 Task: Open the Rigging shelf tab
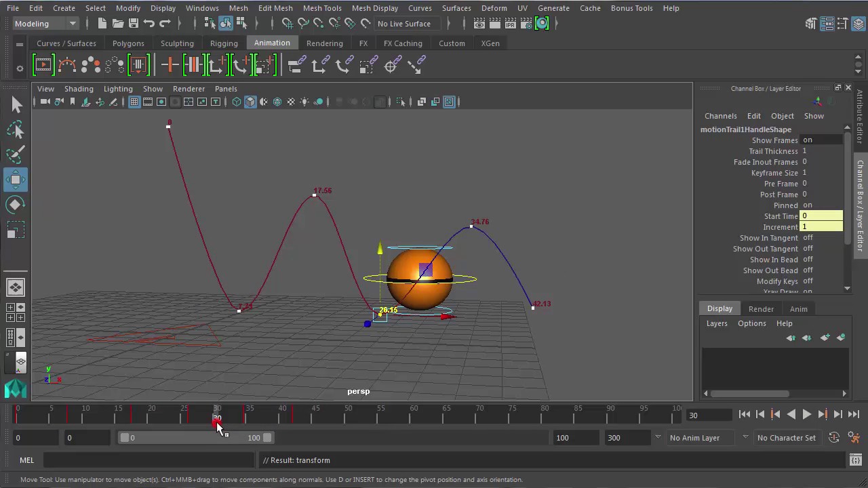224,43
